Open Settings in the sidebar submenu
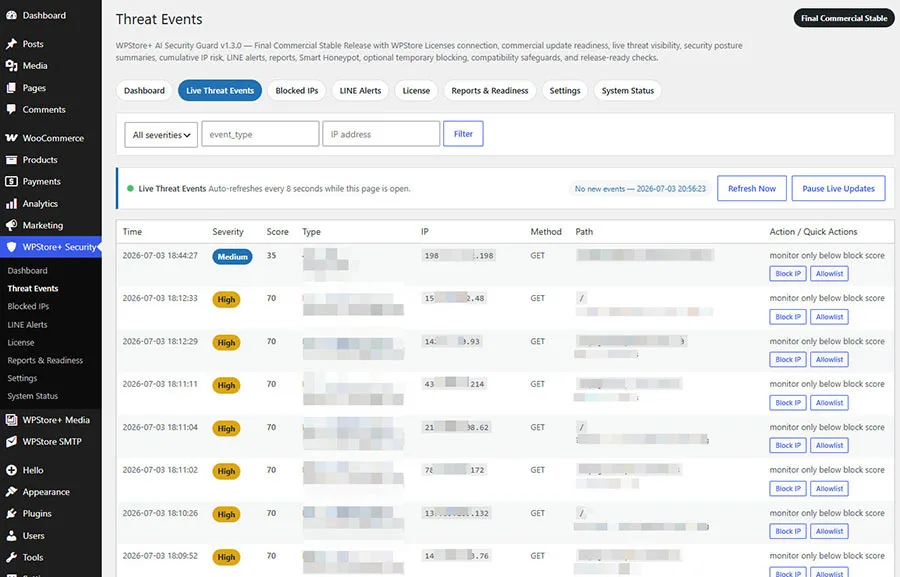 pyautogui.click(x=22, y=378)
